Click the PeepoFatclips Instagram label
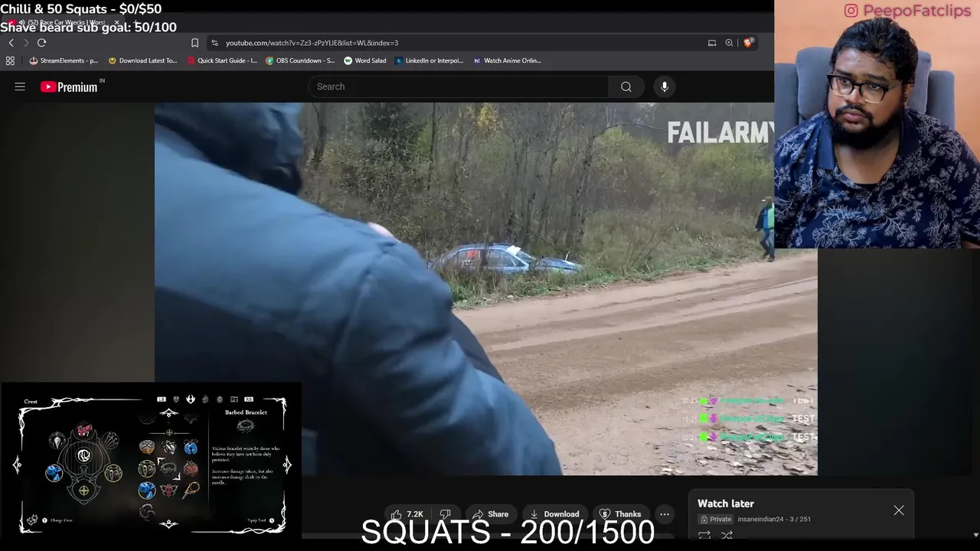This screenshot has width=980, height=551. [x=909, y=11]
